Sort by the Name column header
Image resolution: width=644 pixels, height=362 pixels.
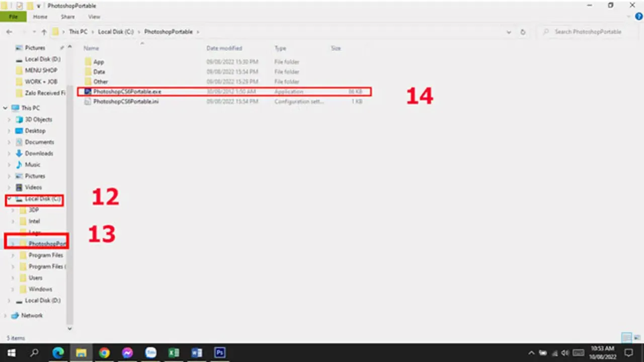pyautogui.click(x=91, y=48)
